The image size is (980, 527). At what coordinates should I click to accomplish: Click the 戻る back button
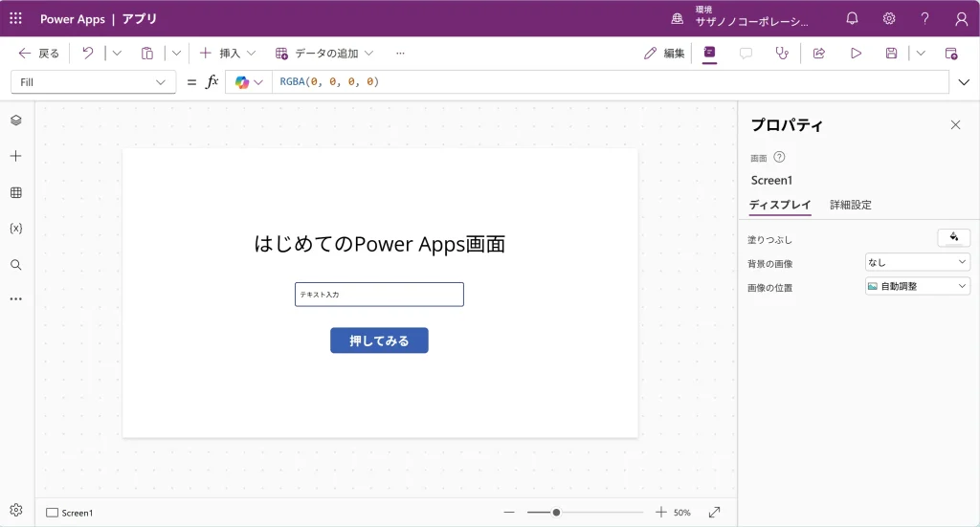(39, 54)
